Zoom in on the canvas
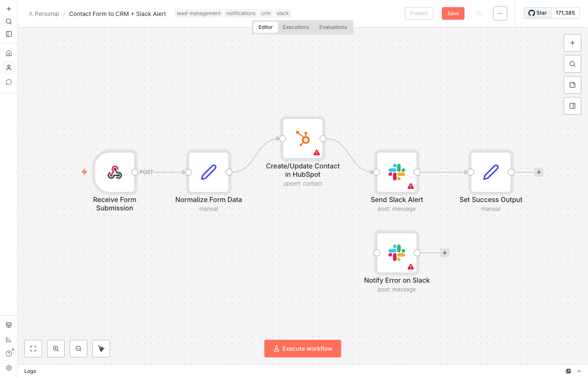The image size is (588, 378). (56, 348)
